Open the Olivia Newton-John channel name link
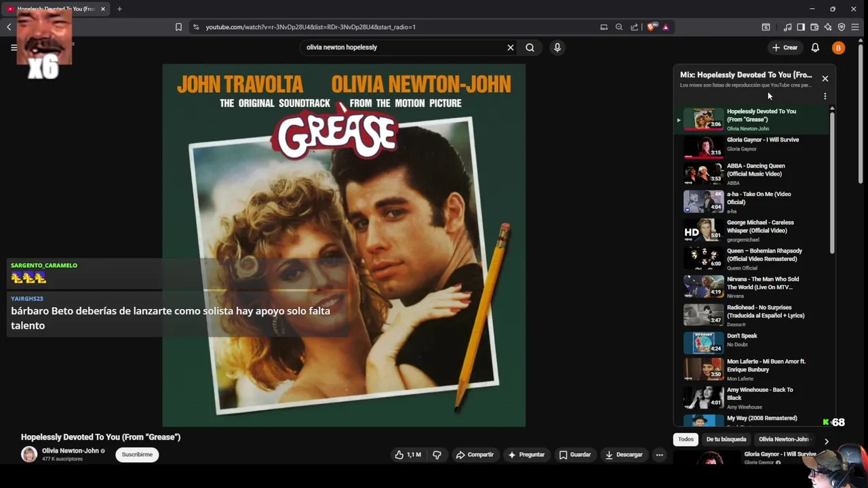The height and width of the screenshot is (488, 868). 71,451
